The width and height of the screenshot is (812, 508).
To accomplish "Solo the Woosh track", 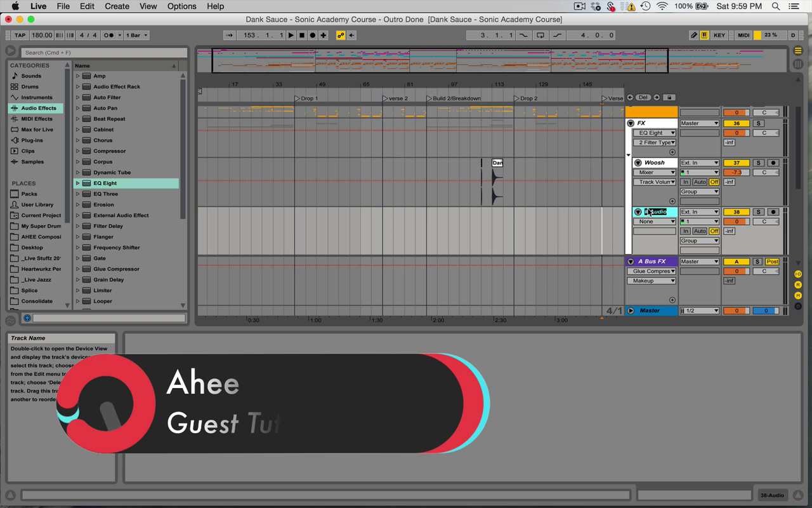I will click(x=758, y=163).
